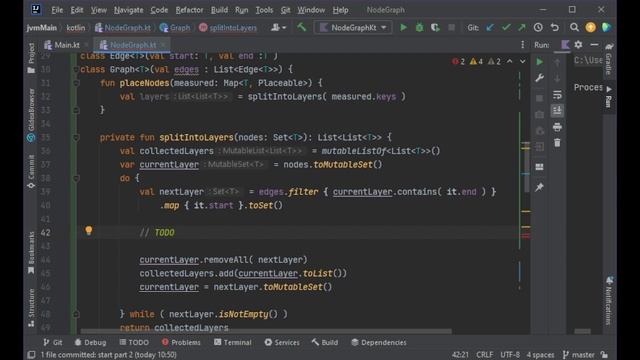Open the Services tool window tab
This screenshot has height=360, width=640.
(282, 342)
